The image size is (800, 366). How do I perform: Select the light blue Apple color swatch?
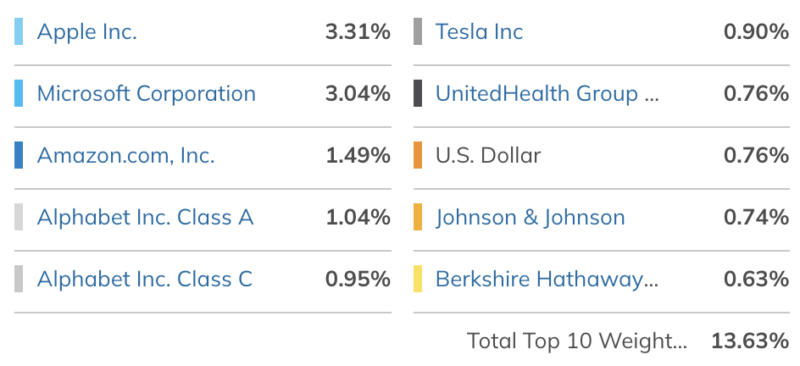(x=18, y=32)
